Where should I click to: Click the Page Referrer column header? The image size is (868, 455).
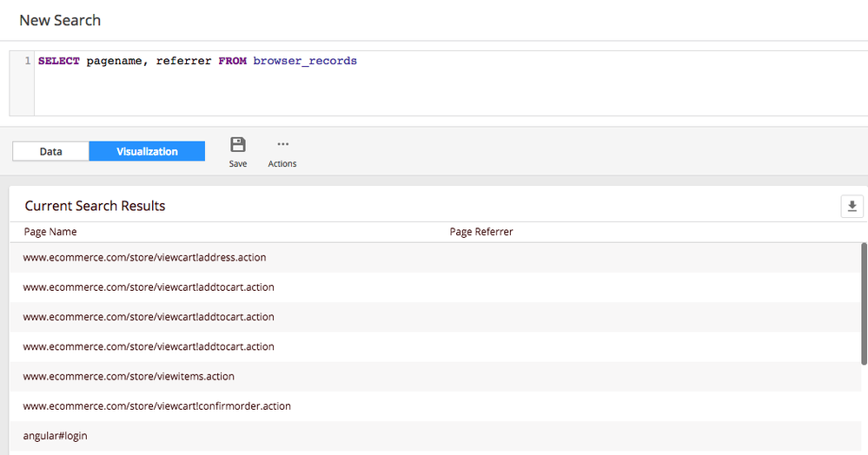pos(481,232)
